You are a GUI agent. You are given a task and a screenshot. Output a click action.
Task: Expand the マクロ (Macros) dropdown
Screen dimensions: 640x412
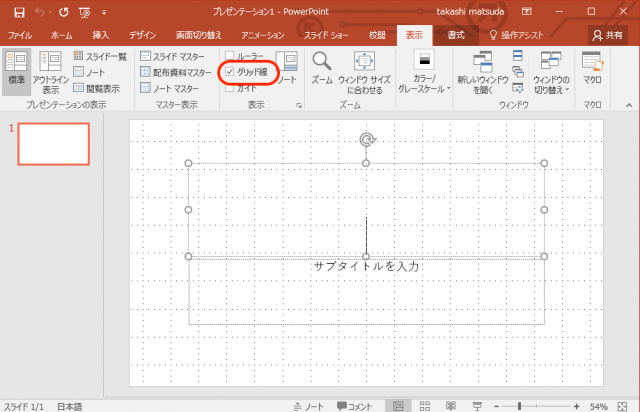(592, 70)
